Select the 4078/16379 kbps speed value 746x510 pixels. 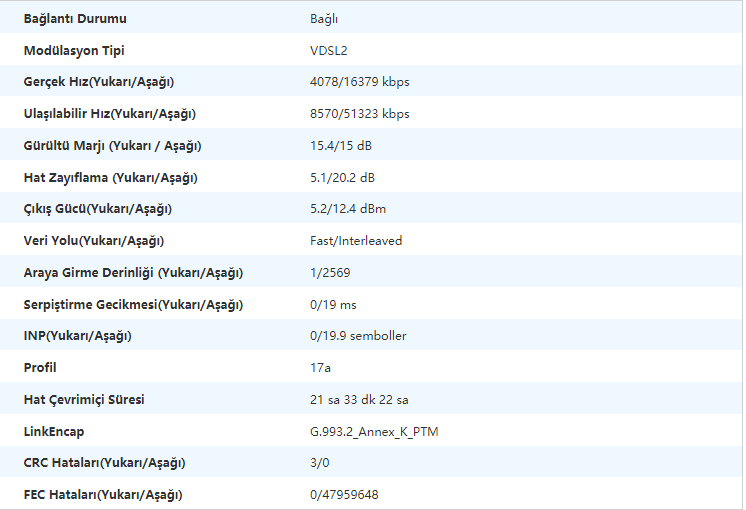point(359,82)
